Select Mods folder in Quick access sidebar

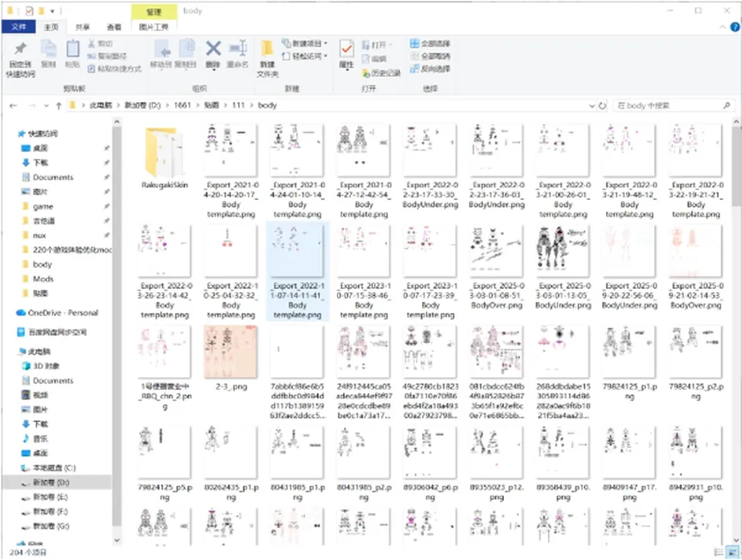pos(43,279)
